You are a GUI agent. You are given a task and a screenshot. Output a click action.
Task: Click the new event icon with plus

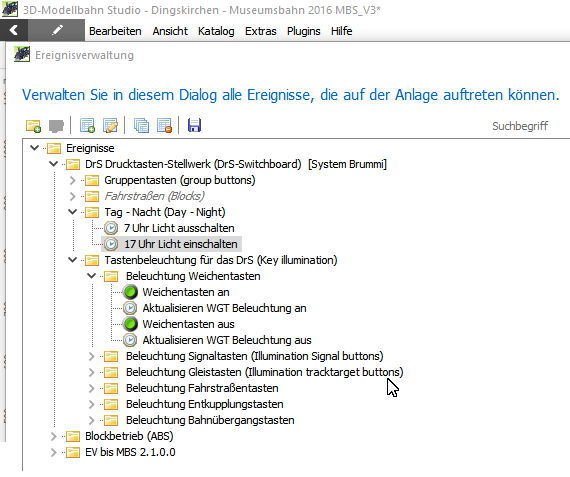pyautogui.click(x=87, y=126)
